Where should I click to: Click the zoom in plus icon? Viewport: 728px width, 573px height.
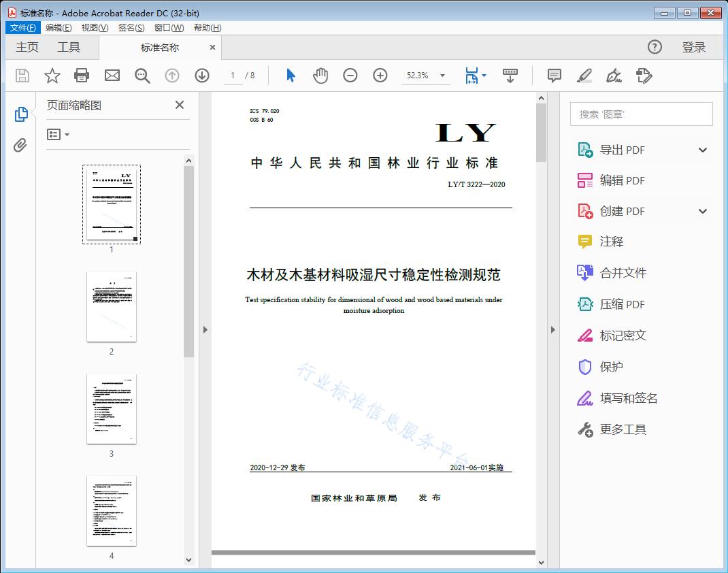coord(380,76)
